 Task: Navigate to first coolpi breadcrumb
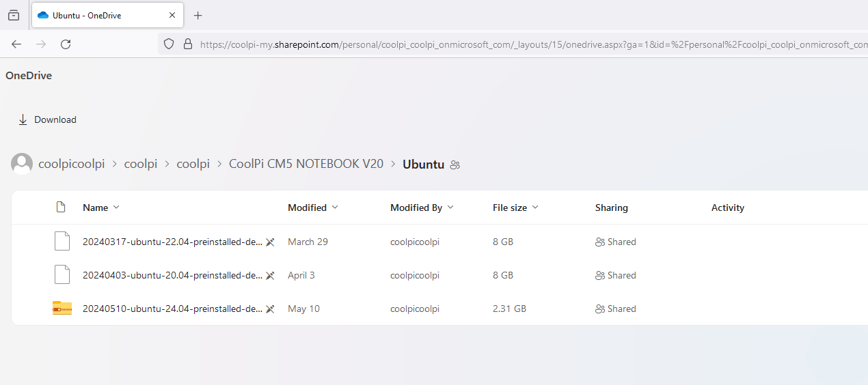click(141, 164)
